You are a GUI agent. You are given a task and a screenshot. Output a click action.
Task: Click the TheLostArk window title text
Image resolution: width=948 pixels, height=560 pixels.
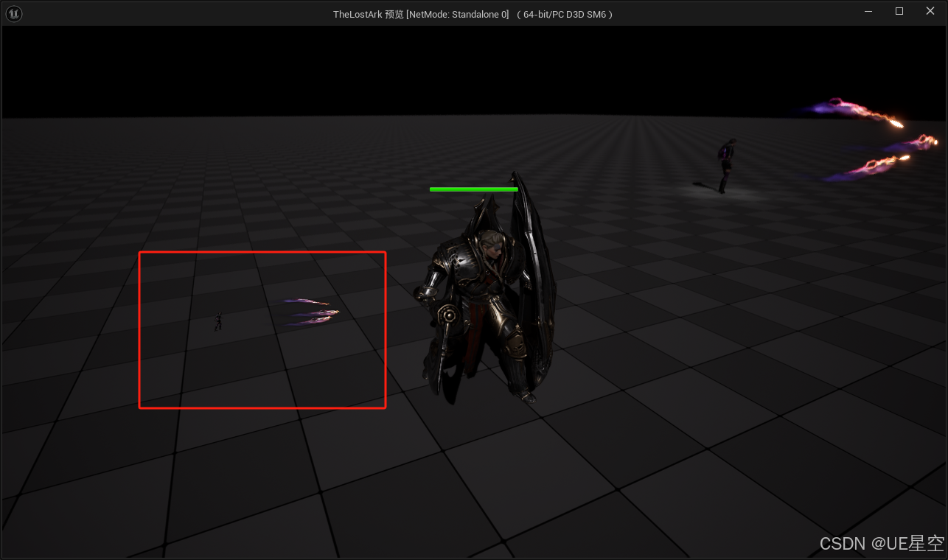click(x=473, y=14)
